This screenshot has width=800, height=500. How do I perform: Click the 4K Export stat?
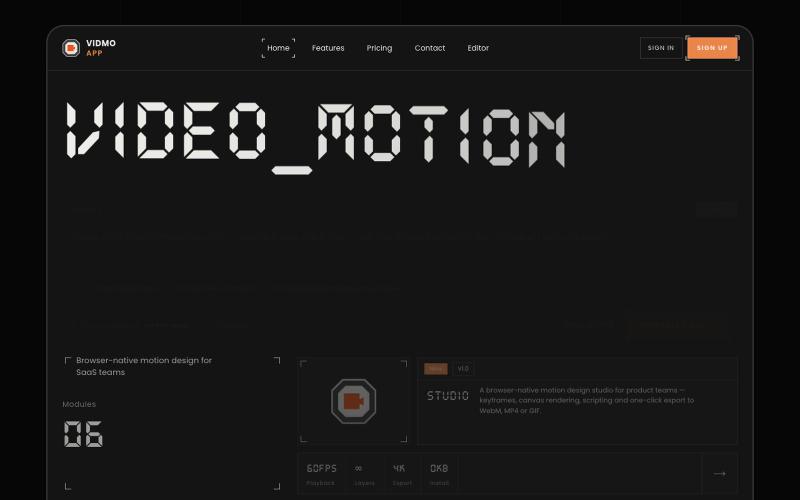tap(402, 474)
